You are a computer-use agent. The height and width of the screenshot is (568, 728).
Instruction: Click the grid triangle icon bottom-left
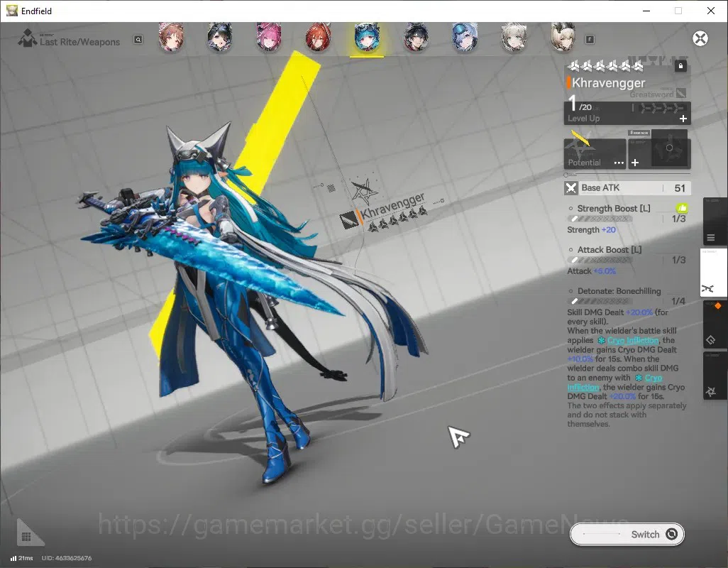(28, 534)
